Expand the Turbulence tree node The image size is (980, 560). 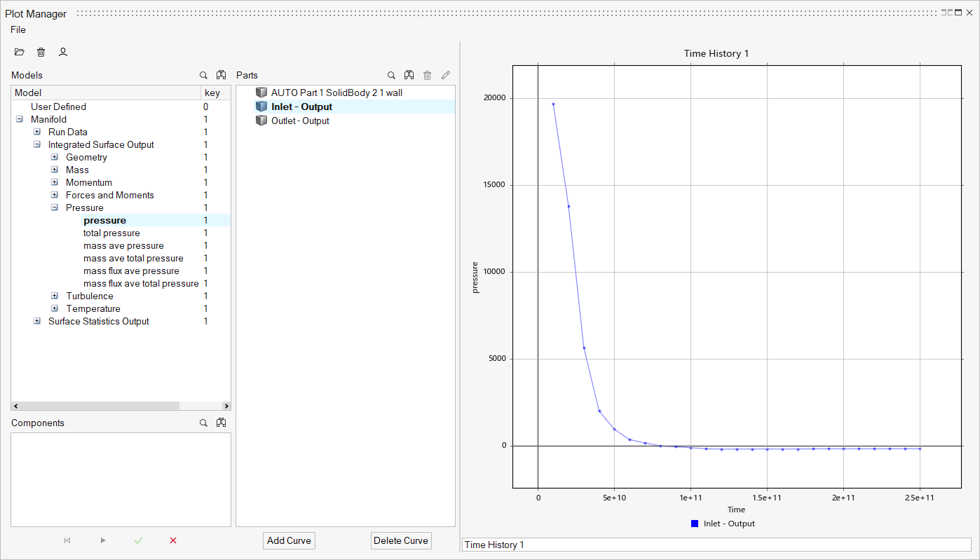(x=55, y=296)
